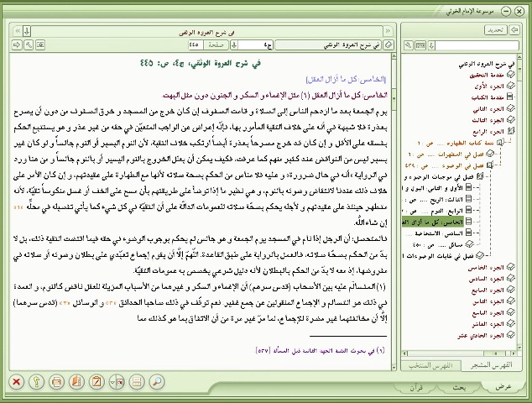Click the footnote reference ٥٣٧ link

coord(263,350)
